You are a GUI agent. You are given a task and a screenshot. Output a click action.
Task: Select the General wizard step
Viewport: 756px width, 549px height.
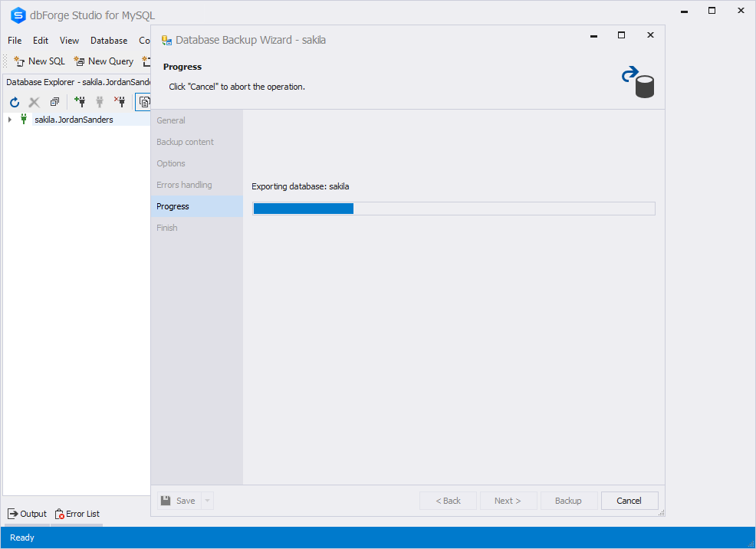click(197, 120)
